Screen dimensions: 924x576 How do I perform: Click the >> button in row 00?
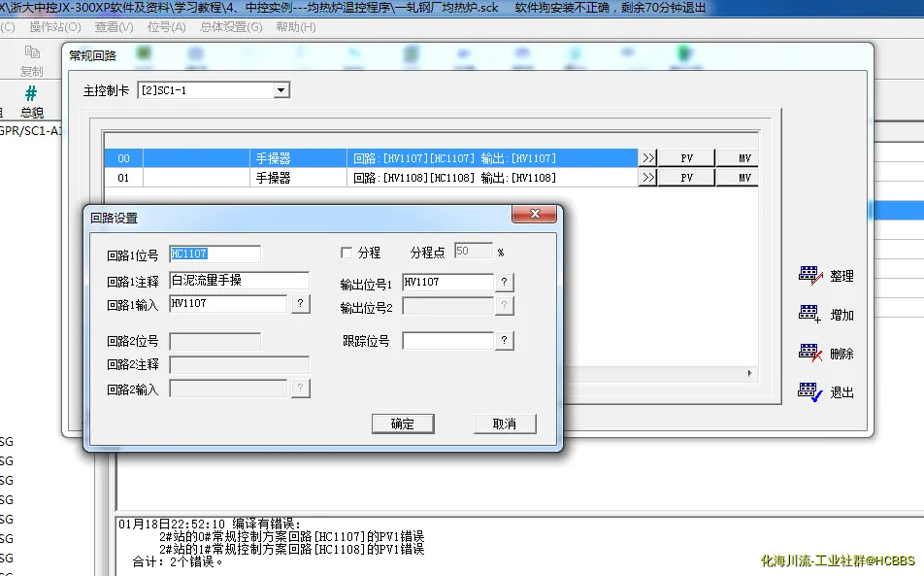coord(647,158)
